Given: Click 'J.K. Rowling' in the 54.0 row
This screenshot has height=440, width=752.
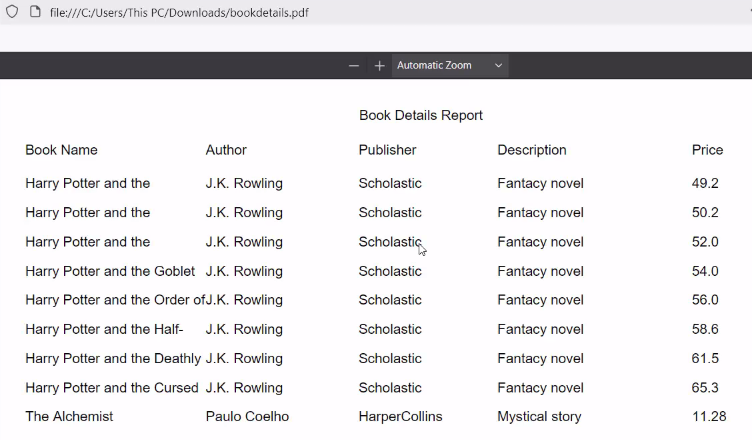Looking at the screenshot, I should [244, 272].
